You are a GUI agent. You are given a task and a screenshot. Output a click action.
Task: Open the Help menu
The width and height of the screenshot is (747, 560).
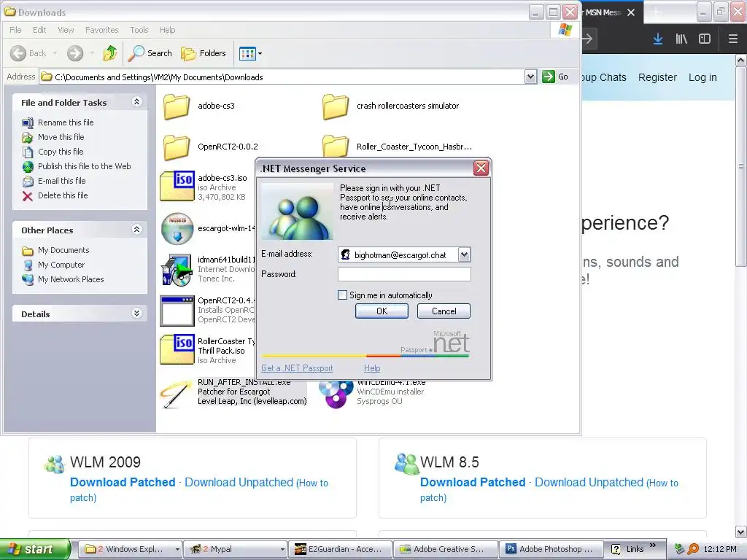(x=167, y=30)
